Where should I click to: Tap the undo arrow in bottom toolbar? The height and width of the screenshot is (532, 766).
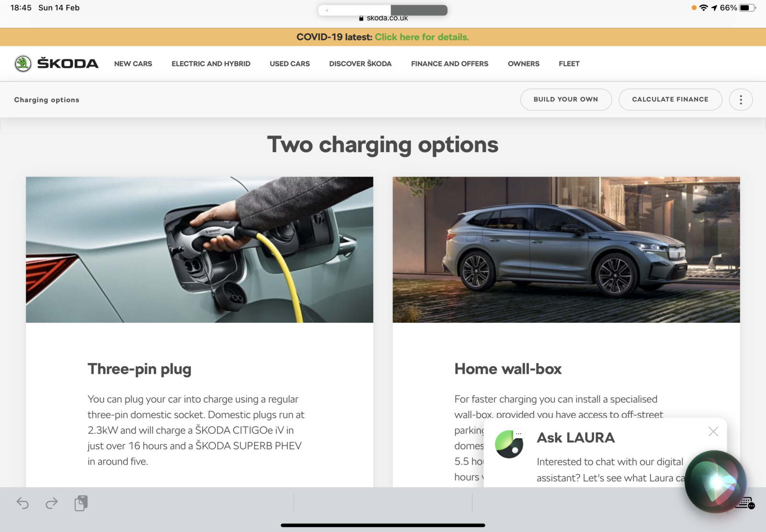click(23, 503)
